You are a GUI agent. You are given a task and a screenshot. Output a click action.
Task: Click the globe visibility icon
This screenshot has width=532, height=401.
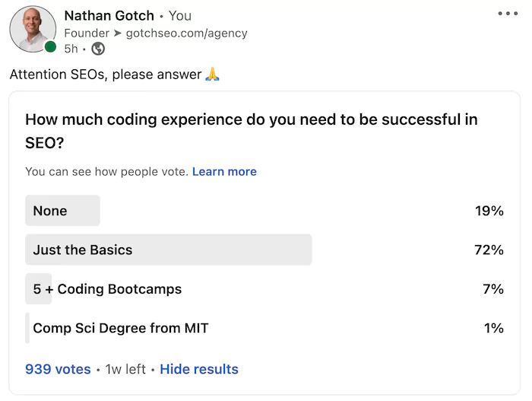click(x=98, y=49)
